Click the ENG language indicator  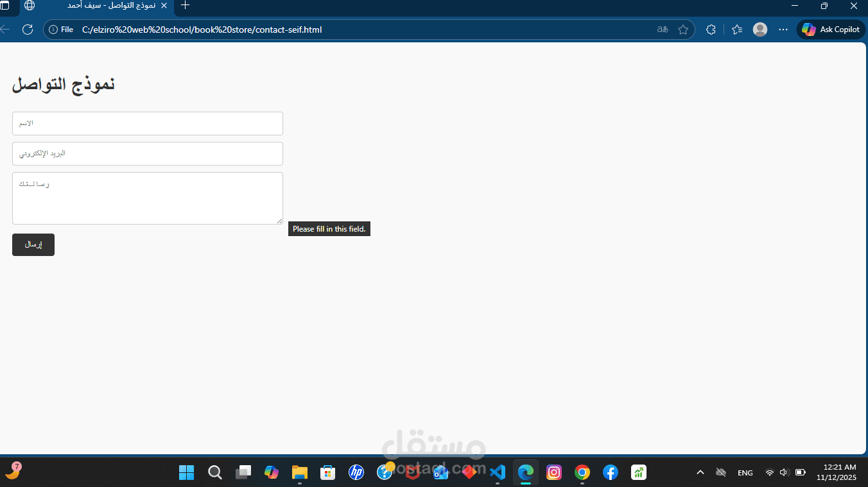pyautogui.click(x=745, y=473)
